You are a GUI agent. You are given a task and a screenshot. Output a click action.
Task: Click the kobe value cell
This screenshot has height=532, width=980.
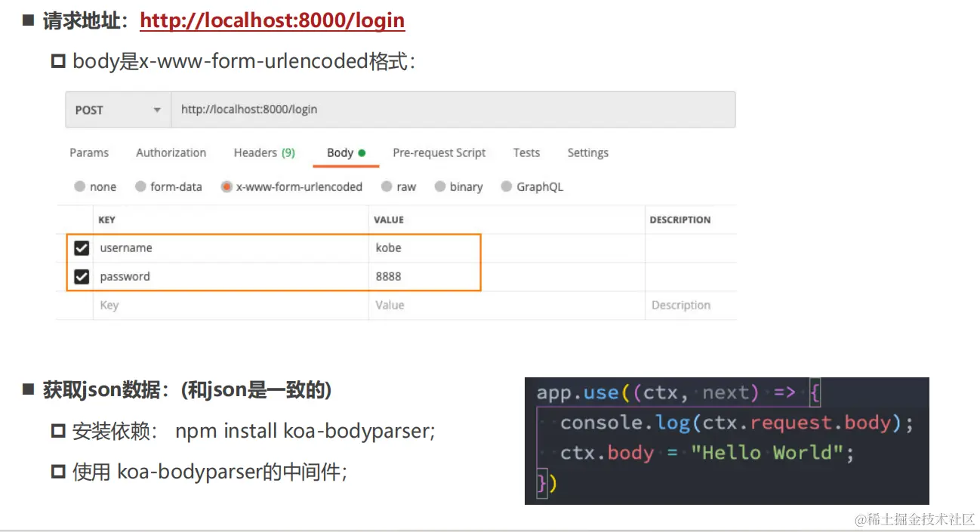pyautogui.click(x=507, y=248)
